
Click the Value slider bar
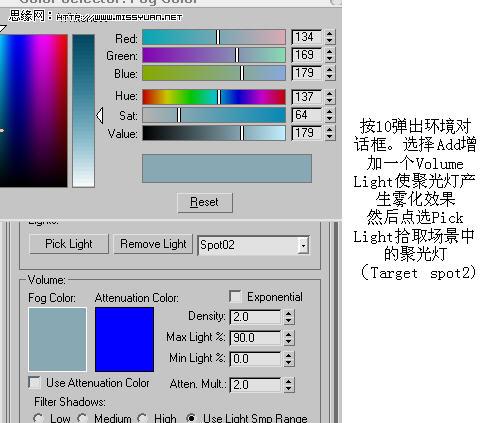214,133
